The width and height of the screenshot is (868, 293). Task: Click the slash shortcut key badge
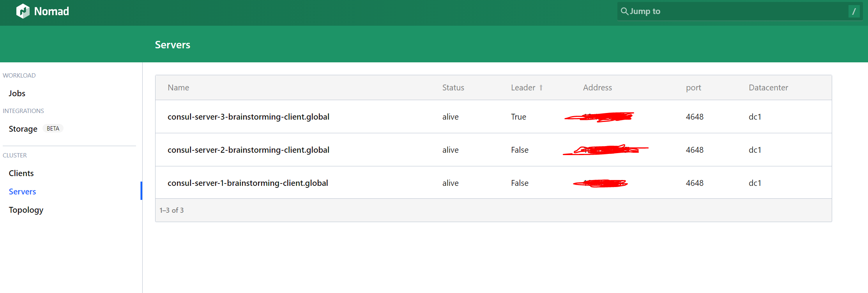click(x=854, y=11)
